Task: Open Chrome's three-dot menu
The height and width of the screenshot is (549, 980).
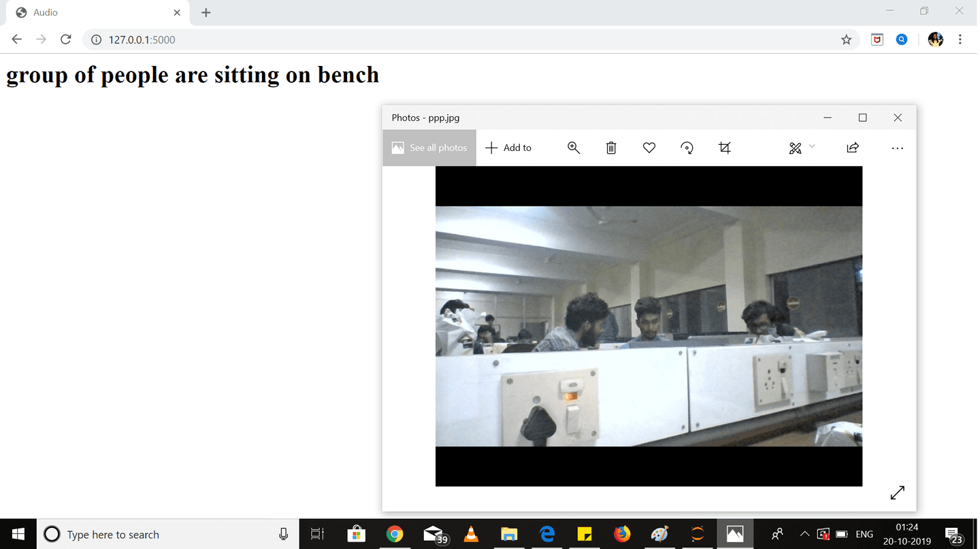Action: (960, 39)
